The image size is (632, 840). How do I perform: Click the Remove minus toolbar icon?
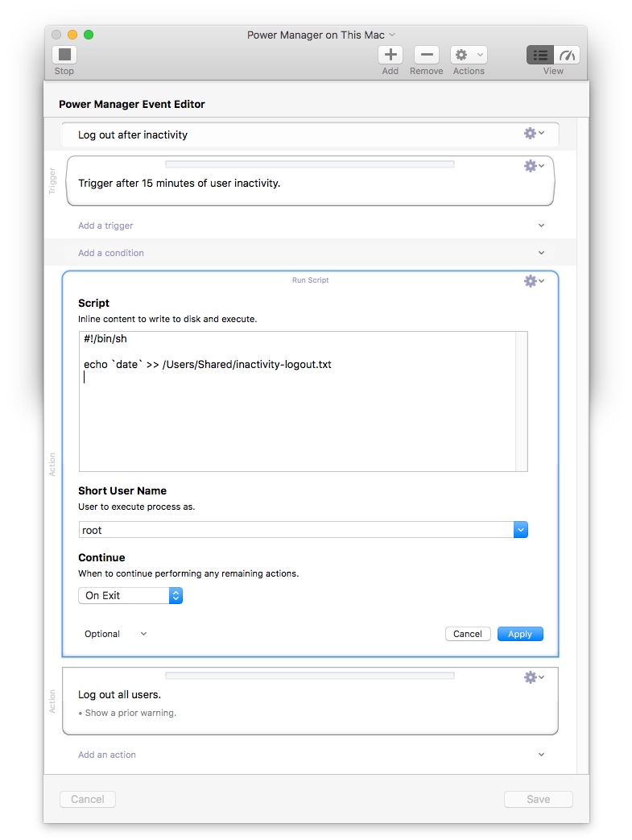(x=427, y=55)
